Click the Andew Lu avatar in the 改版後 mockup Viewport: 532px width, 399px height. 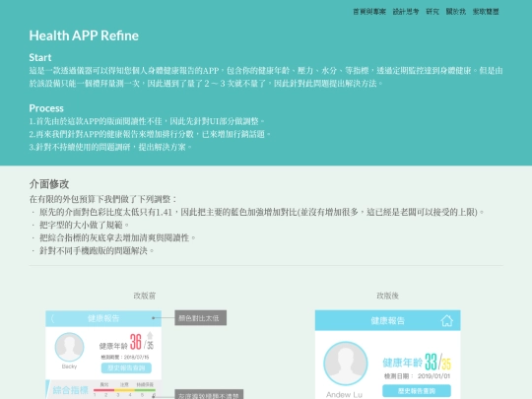[346, 364]
